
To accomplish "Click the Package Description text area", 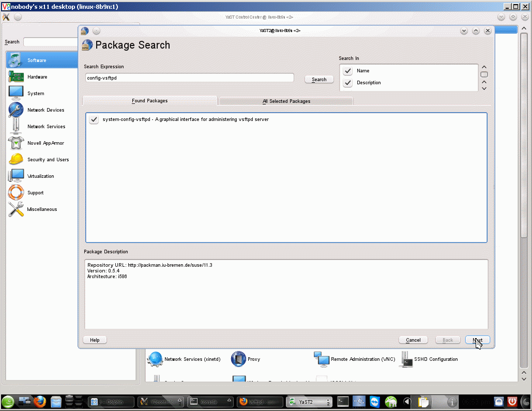I will coord(286,294).
